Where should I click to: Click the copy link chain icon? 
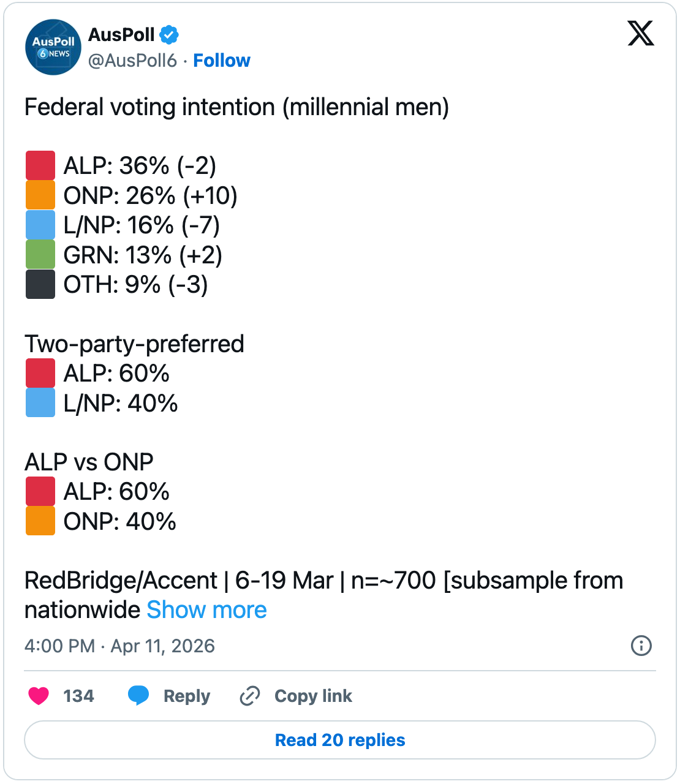coord(250,696)
